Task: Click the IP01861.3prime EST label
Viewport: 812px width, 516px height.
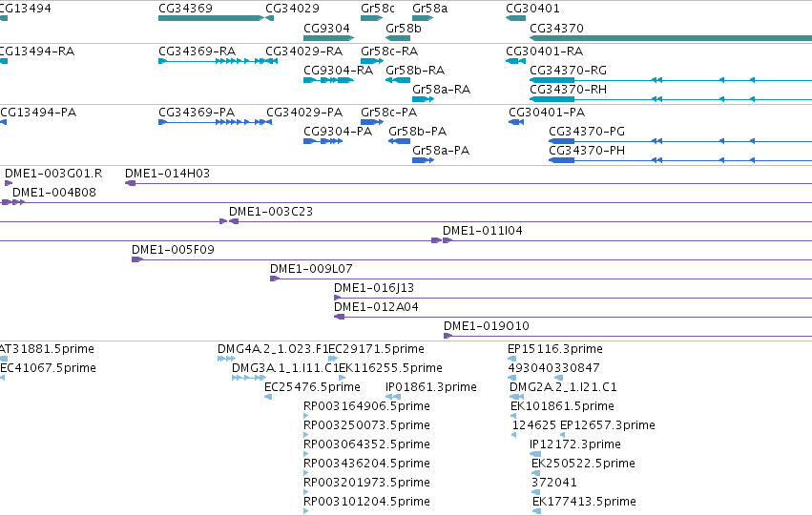Action: click(431, 387)
